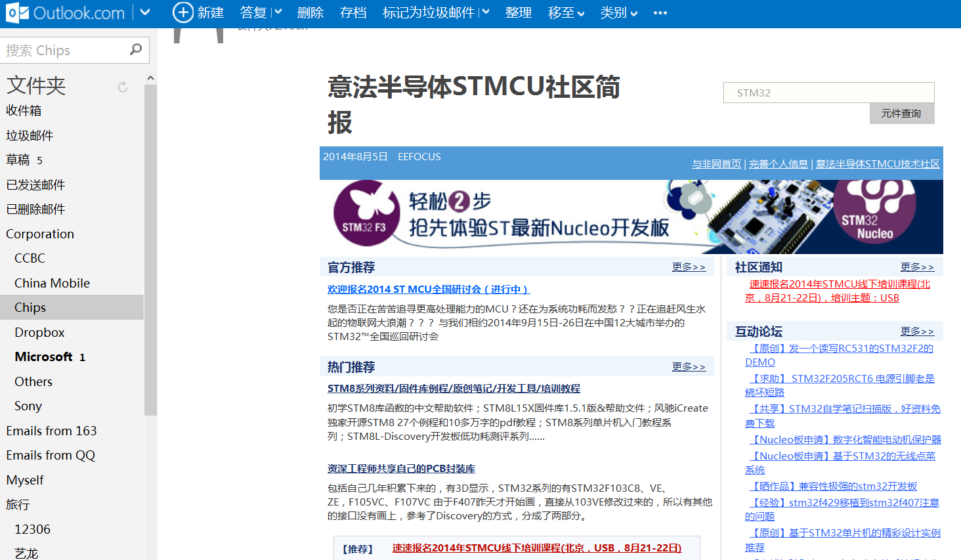Open the Emails from 163 folder
Viewport: 961px width, 560px height.
click(51, 431)
